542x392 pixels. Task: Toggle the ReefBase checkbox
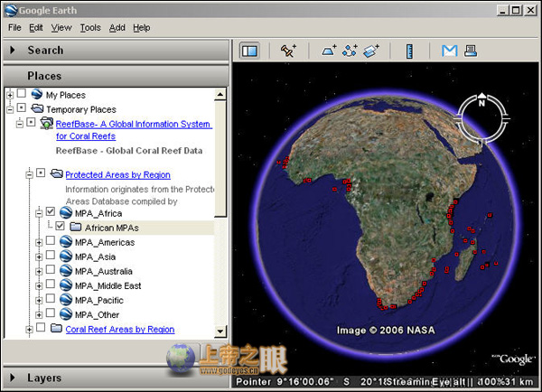tap(31, 122)
